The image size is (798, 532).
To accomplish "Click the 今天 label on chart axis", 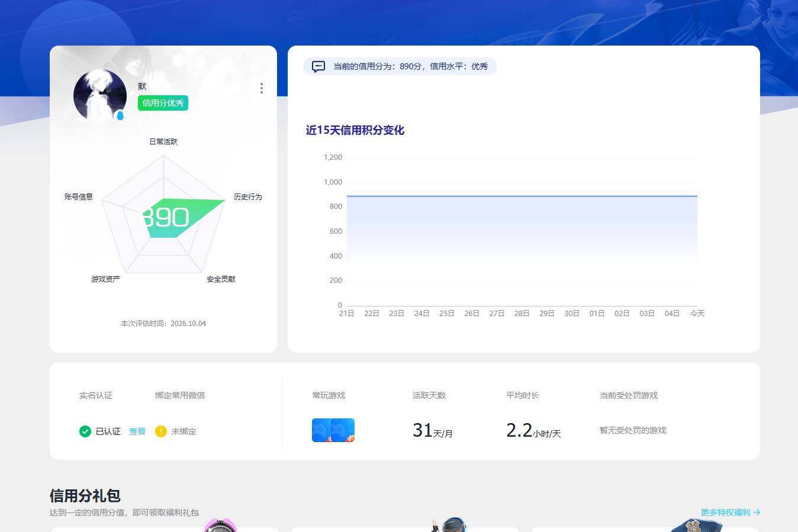I will [x=697, y=313].
